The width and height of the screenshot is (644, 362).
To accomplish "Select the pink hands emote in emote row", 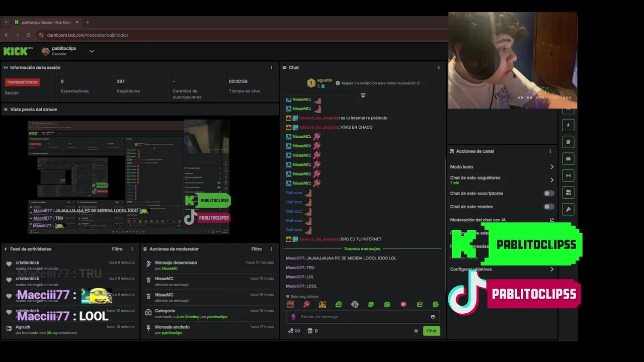I will click(x=306, y=304).
